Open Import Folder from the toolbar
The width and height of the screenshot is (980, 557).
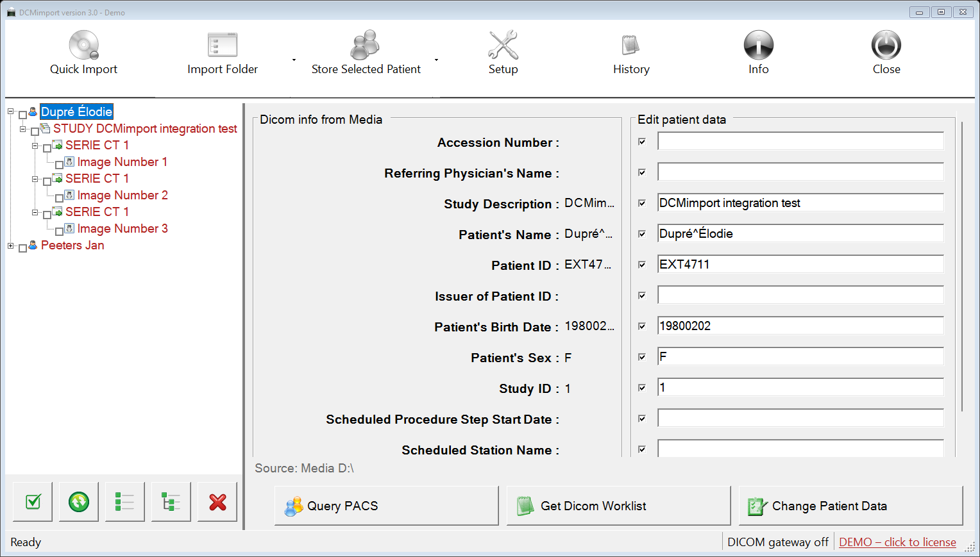point(223,54)
